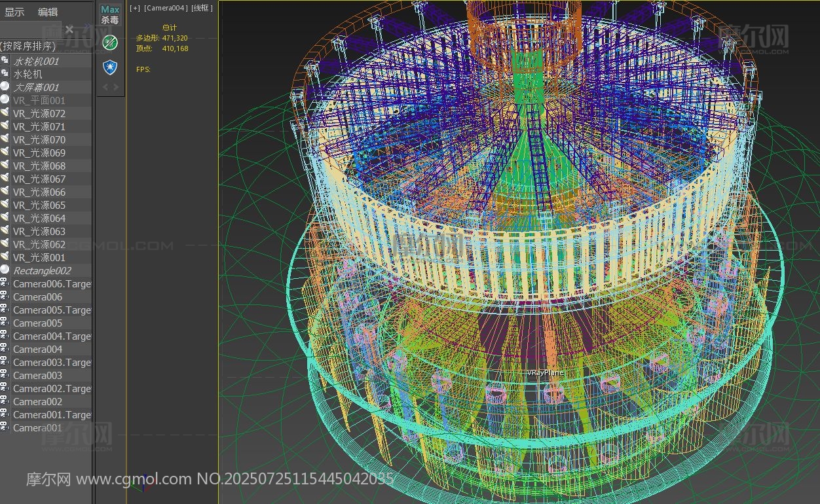Click the left arrow in the Max杀毒 panel

pyautogui.click(x=105, y=86)
